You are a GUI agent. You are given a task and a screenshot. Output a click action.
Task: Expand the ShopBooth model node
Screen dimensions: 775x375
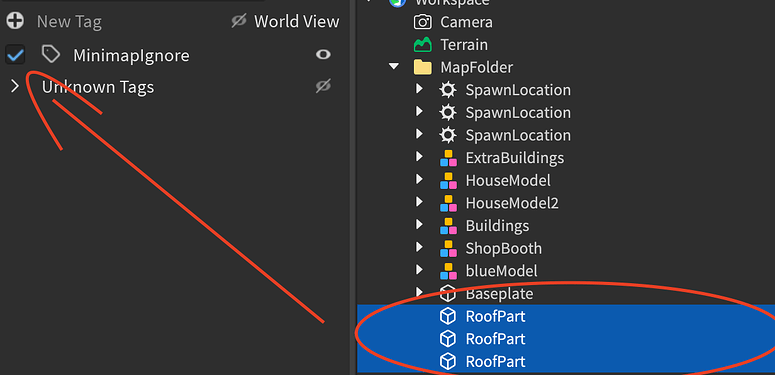point(419,248)
